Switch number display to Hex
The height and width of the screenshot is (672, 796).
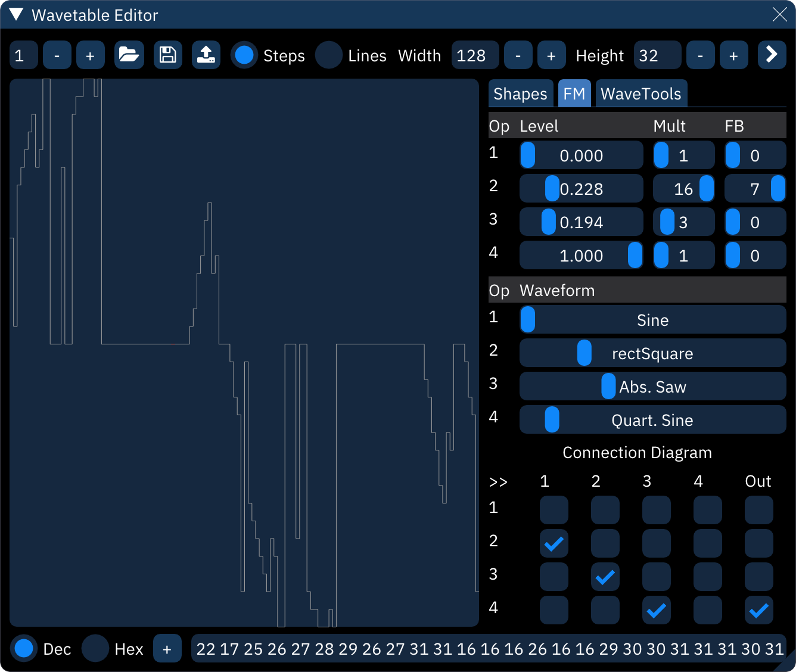(x=95, y=648)
